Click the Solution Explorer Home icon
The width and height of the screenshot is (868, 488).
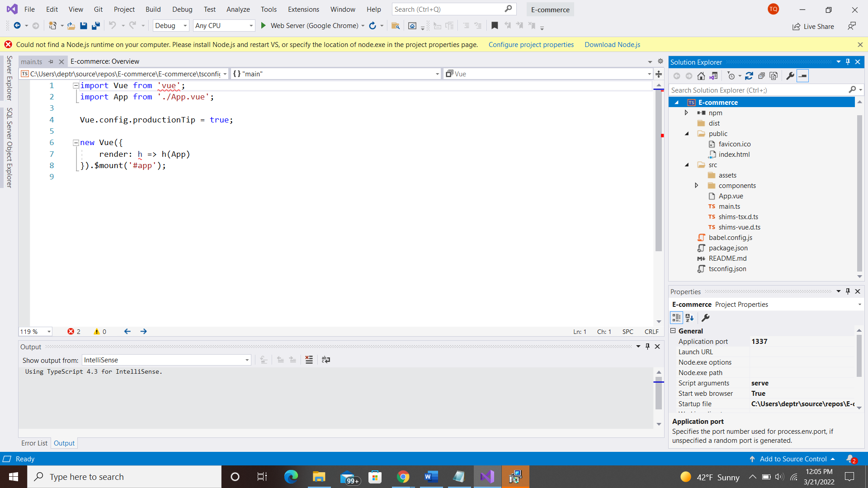(701, 76)
